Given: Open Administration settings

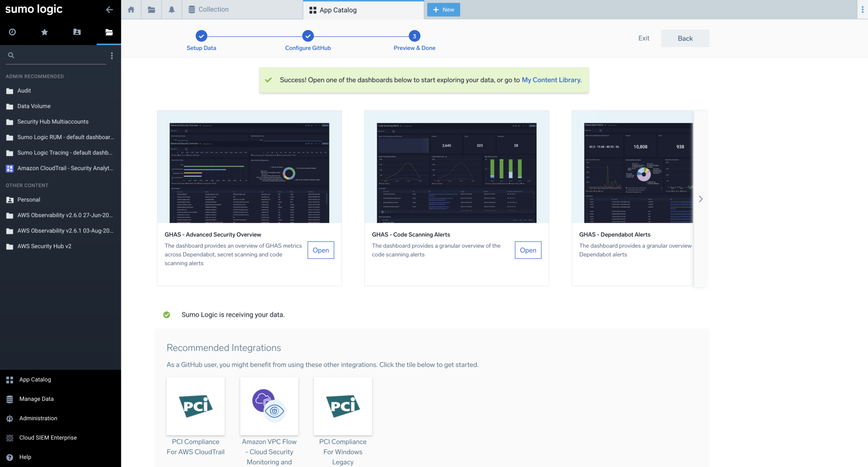Looking at the screenshot, I should 38,418.
